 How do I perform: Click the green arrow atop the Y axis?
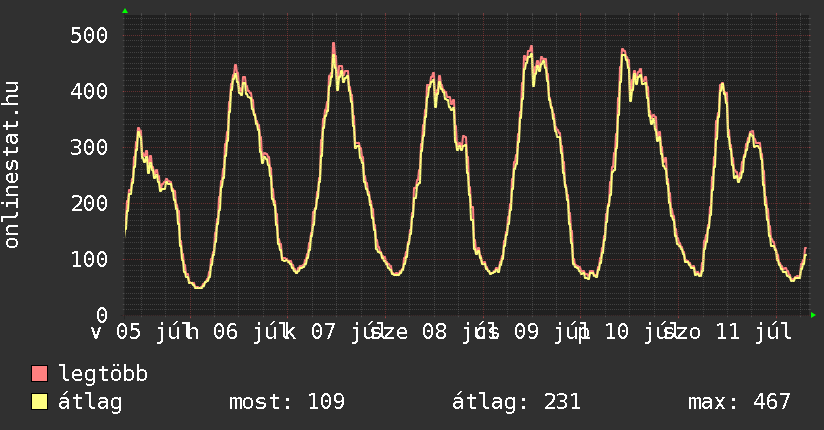point(125,10)
